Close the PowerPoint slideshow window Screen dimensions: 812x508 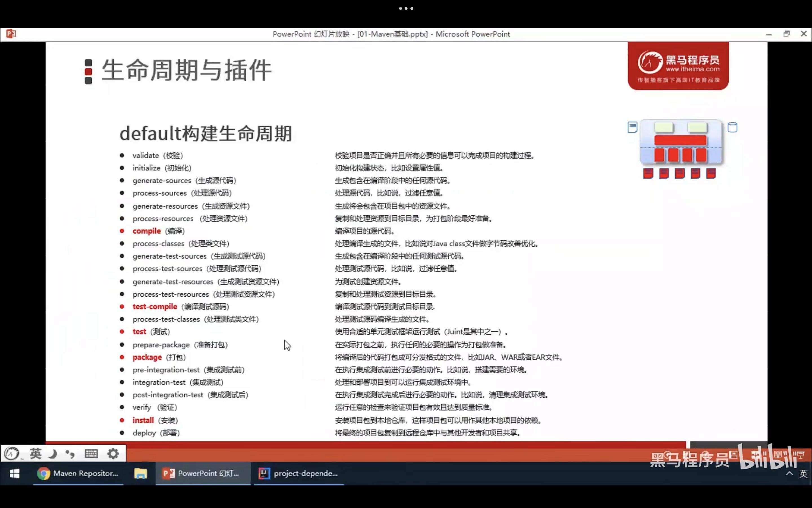804,34
